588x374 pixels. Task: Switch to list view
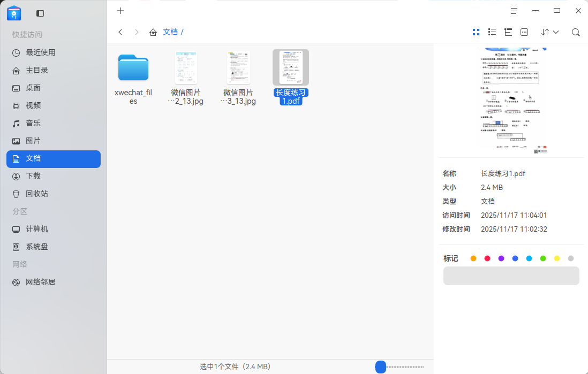tap(492, 32)
